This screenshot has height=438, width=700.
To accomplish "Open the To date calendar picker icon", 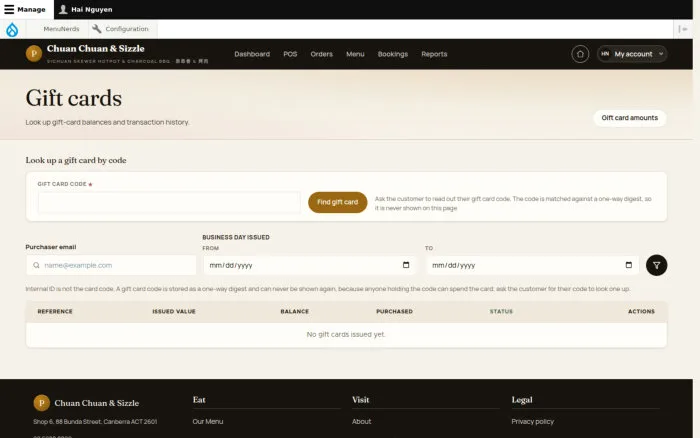I will 629,265.
